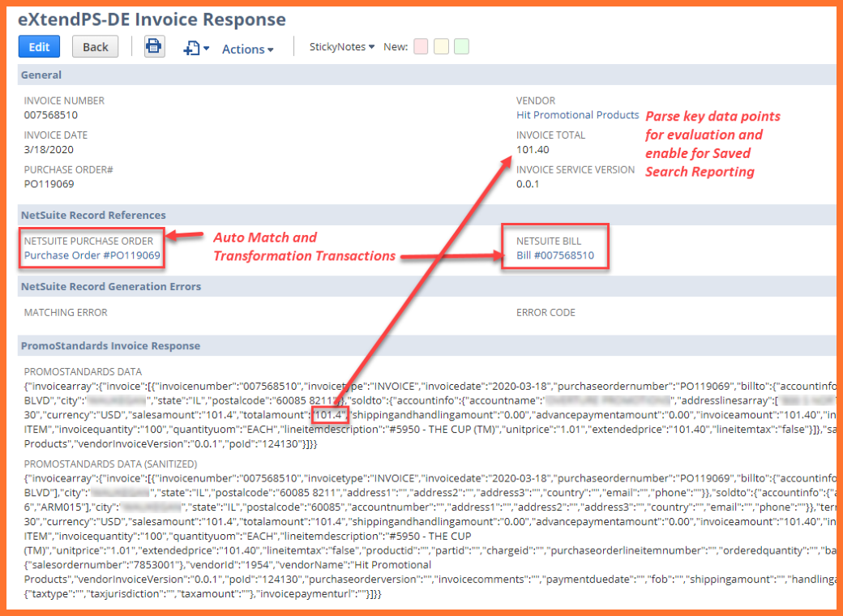The width and height of the screenshot is (843, 616).
Task: Click the PROMOSTANDARDS DATA label
Action: pos(83,371)
